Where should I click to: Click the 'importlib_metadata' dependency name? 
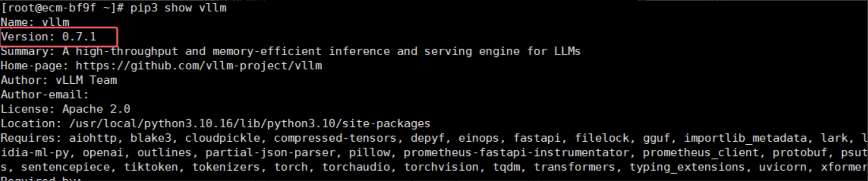pyautogui.click(x=745, y=138)
